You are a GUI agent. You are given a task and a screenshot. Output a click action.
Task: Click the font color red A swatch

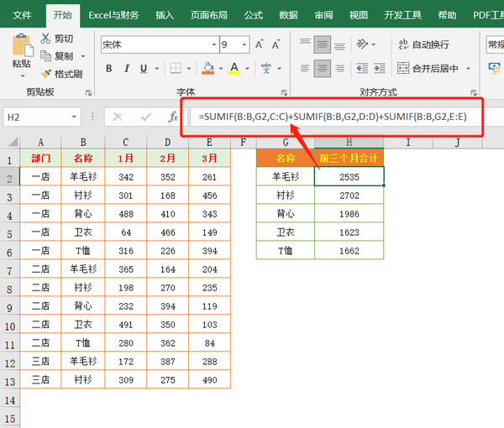[x=235, y=69]
